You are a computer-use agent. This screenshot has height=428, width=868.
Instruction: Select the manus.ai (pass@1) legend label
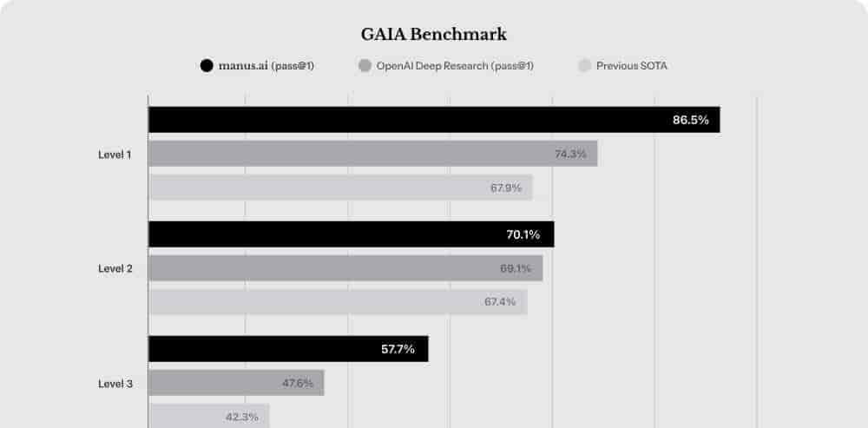(266, 66)
